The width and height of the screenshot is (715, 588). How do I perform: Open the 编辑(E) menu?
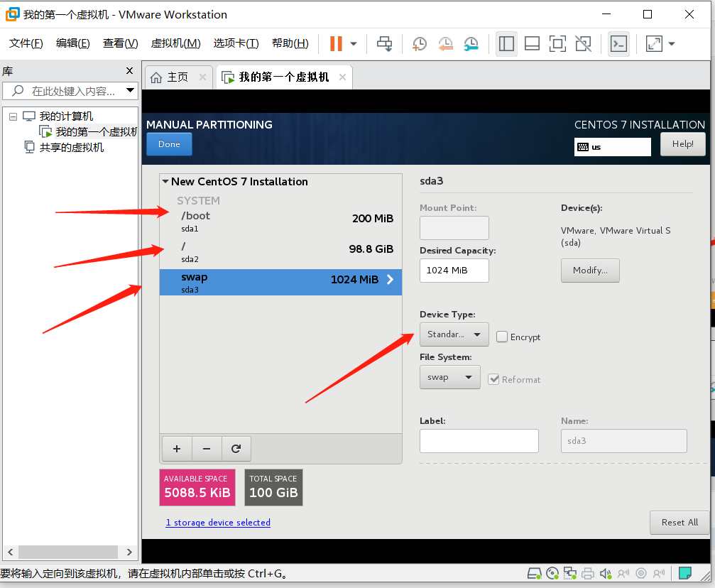(x=73, y=43)
